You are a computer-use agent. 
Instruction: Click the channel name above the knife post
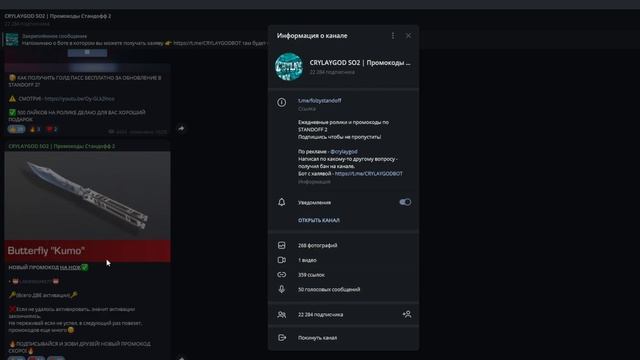click(x=62, y=146)
